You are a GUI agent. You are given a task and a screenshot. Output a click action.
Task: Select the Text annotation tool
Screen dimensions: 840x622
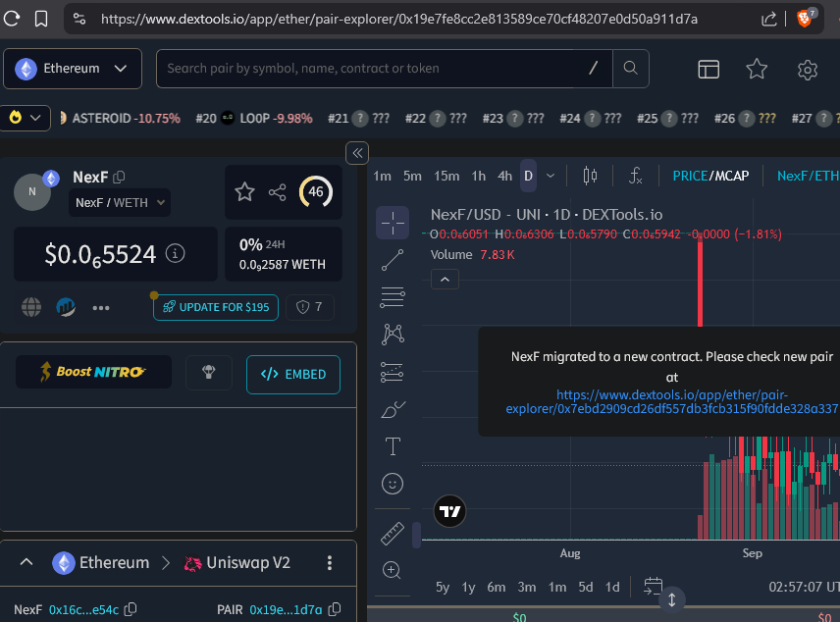point(393,446)
